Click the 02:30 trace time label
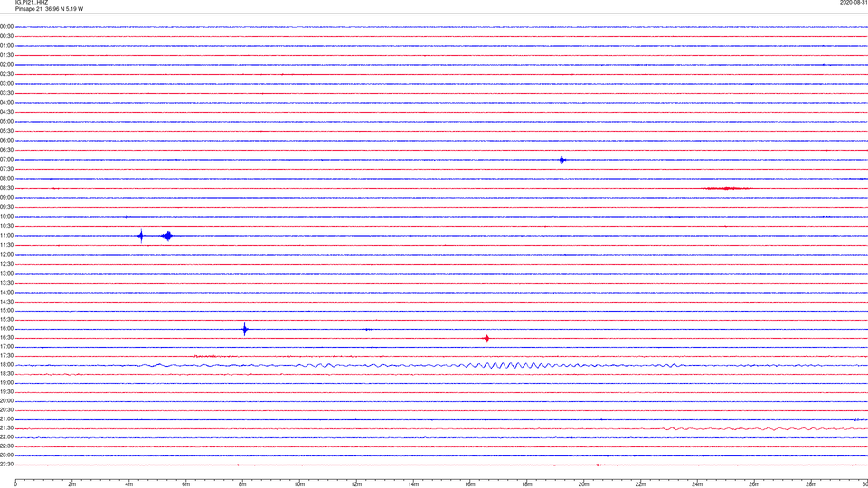 click(6, 74)
